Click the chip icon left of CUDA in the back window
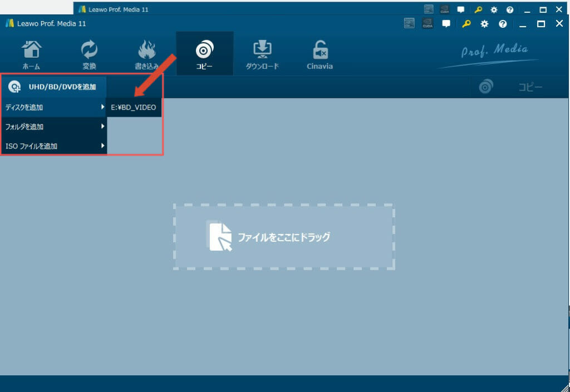The image size is (570, 392). (x=429, y=9)
